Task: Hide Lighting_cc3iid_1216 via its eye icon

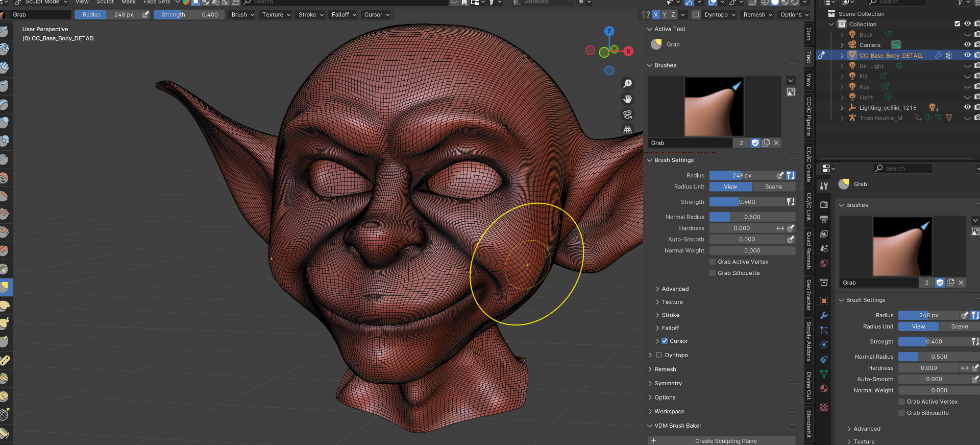Action: [x=967, y=107]
